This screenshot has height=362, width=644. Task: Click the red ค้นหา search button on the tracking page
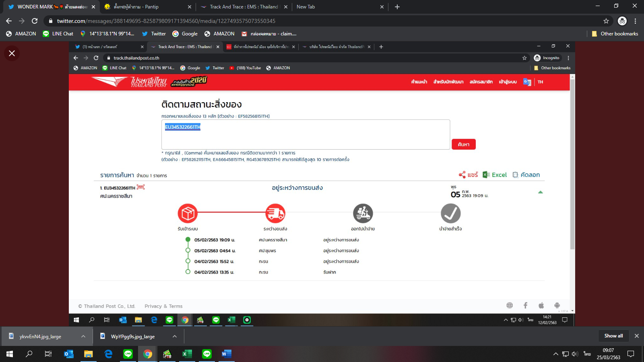[x=464, y=144]
